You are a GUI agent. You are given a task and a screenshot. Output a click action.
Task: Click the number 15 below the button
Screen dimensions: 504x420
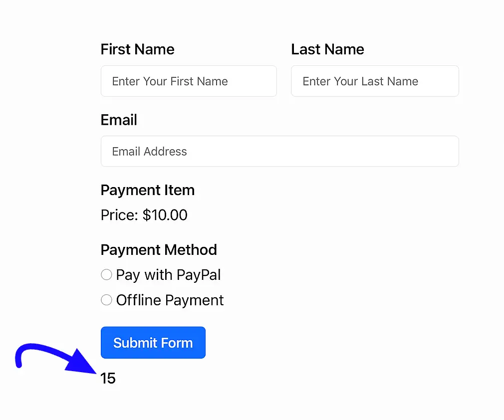click(x=108, y=378)
